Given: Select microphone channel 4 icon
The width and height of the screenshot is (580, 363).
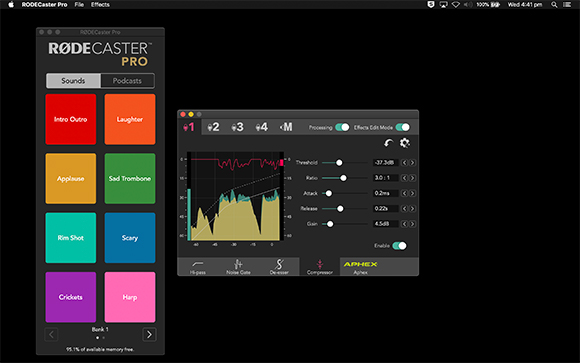Looking at the screenshot, I should pos(262,127).
